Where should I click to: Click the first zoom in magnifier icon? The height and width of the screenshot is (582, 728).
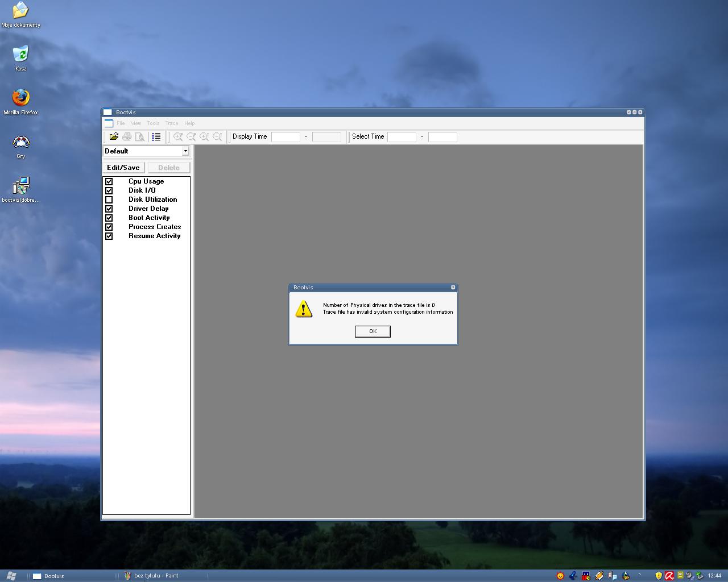[178, 136]
